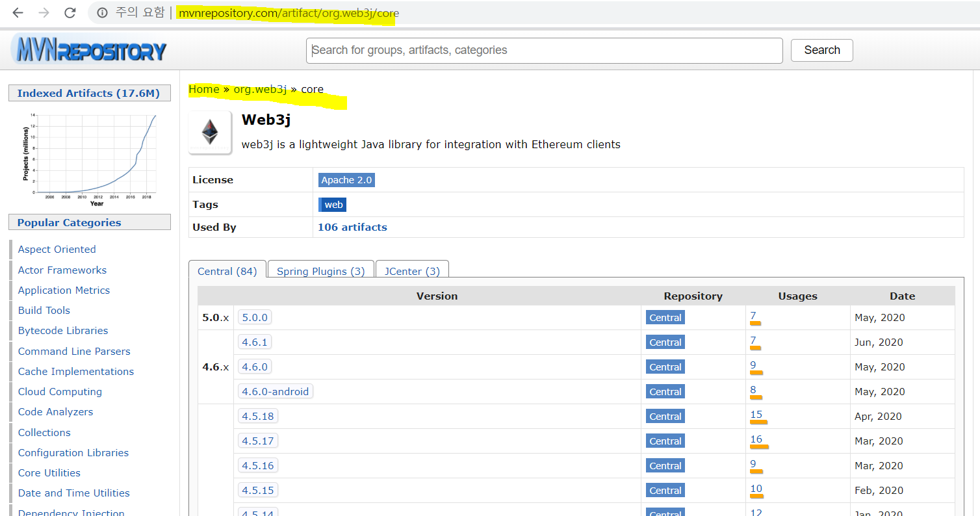Click usages count 16 for version 4.5.17
Viewport: 980px width, 516px height.
(756, 440)
